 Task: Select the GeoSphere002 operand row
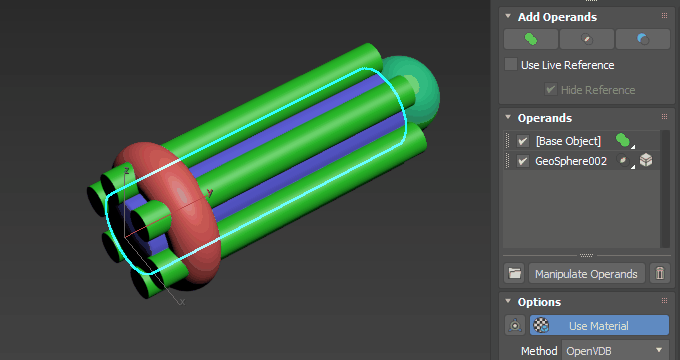pos(581,161)
